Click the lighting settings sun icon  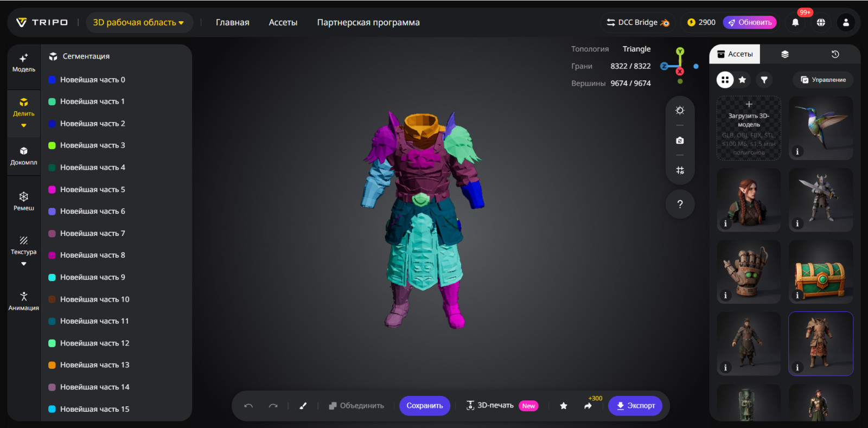pyautogui.click(x=680, y=111)
